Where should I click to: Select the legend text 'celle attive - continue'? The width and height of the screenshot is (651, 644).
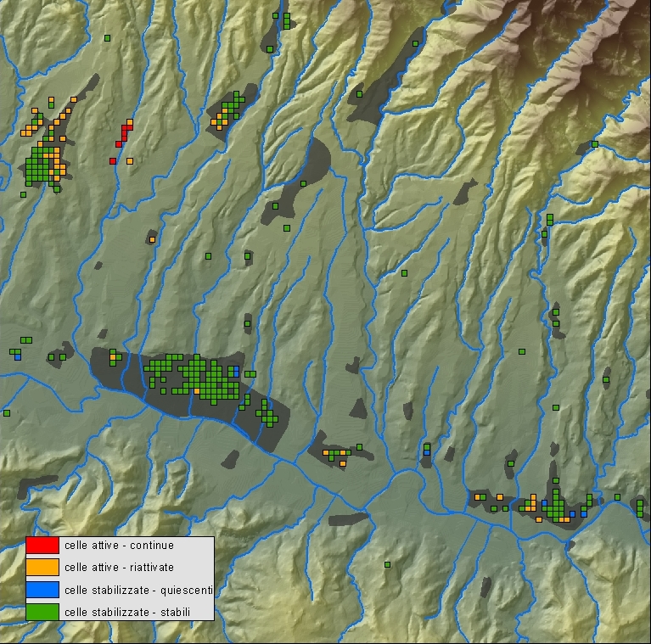coord(119,546)
